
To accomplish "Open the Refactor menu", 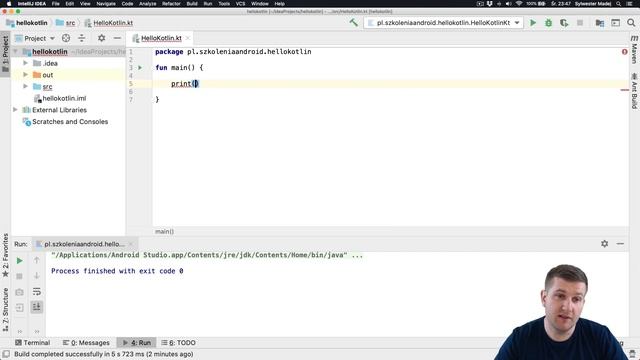I will (x=171, y=4).
